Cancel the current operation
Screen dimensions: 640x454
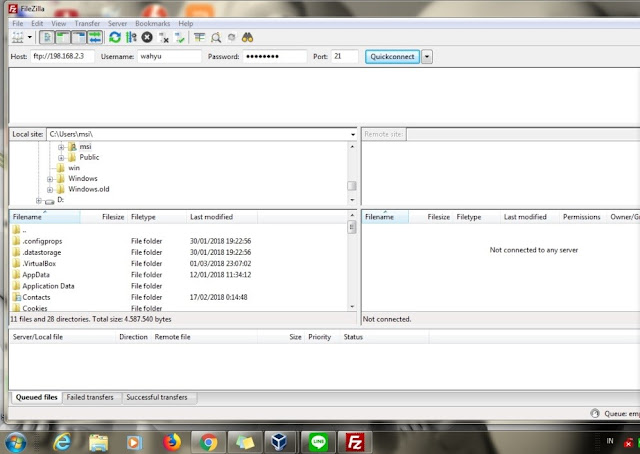(147, 38)
